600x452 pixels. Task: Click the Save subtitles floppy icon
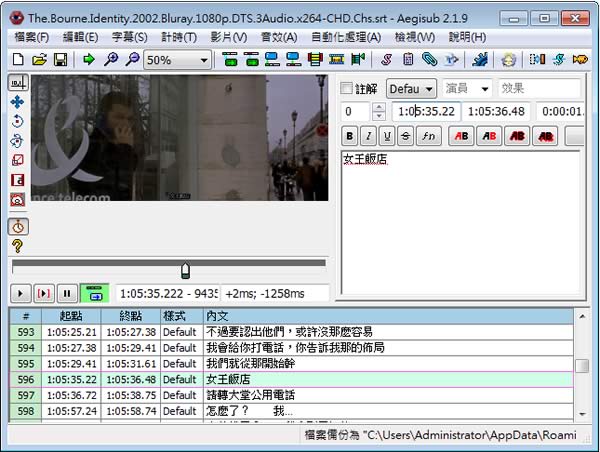pos(60,61)
